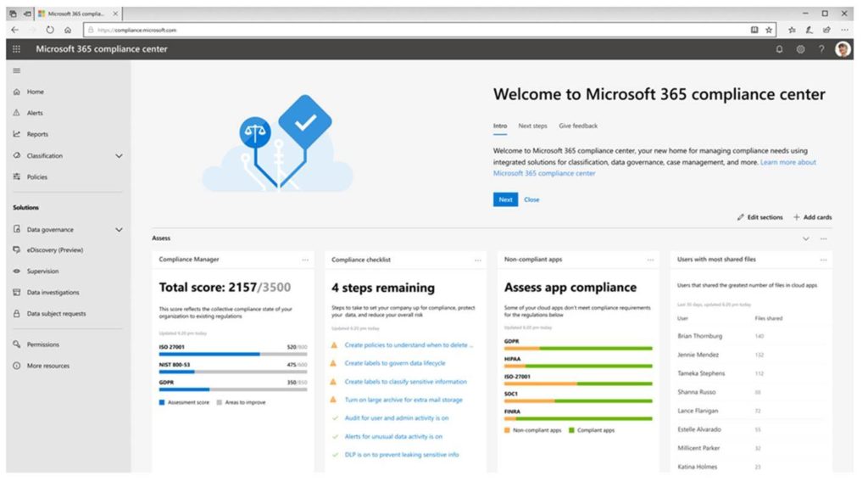Screen dimensions: 868x487
Task: Switch to Give feedback tab
Action: (578, 126)
